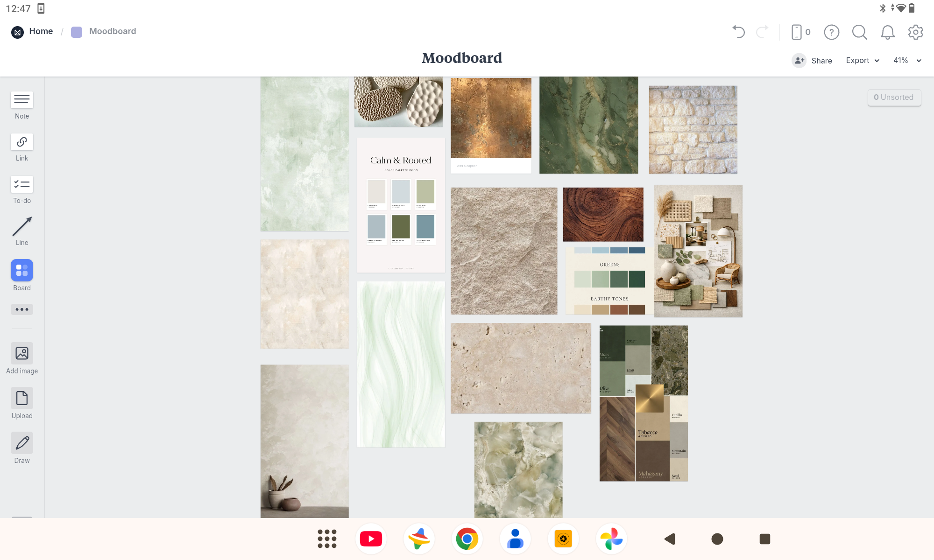Open the Add image tool
Screen dimensions: 934x560
click(x=22, y=353)
